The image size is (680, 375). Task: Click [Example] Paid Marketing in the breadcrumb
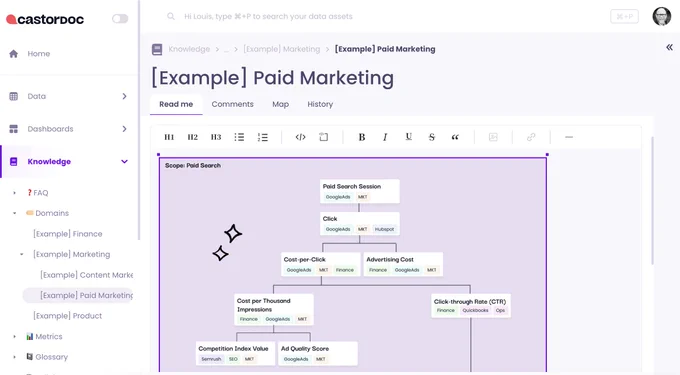[x=385, y=49]
